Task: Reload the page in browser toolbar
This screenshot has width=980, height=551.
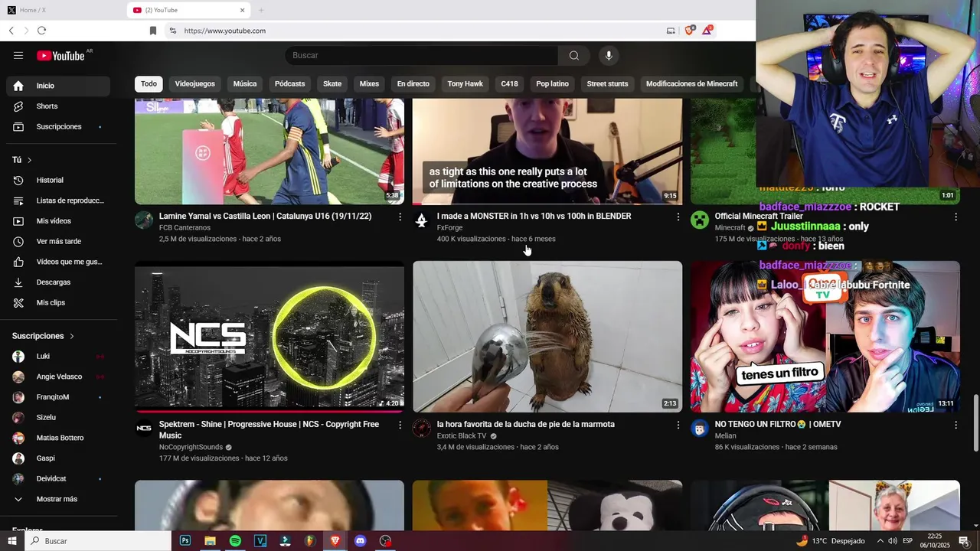Action: [x=41, y=31]
